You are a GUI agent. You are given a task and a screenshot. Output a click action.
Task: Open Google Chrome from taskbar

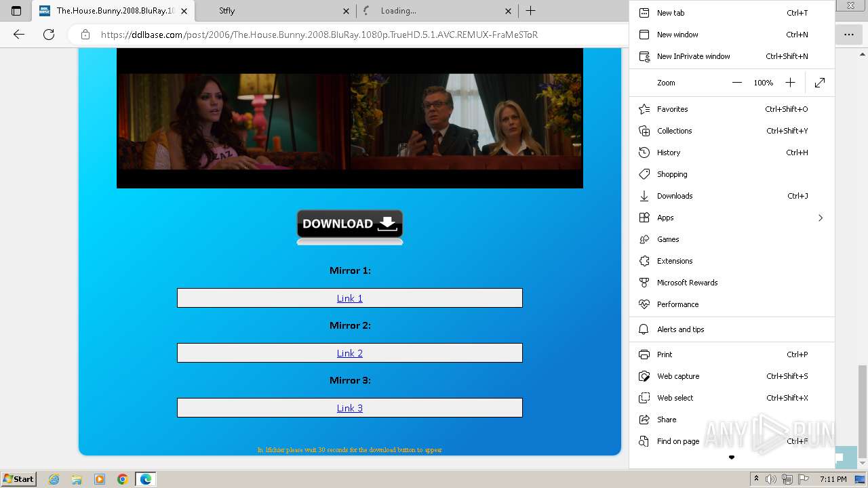point(122,479)
